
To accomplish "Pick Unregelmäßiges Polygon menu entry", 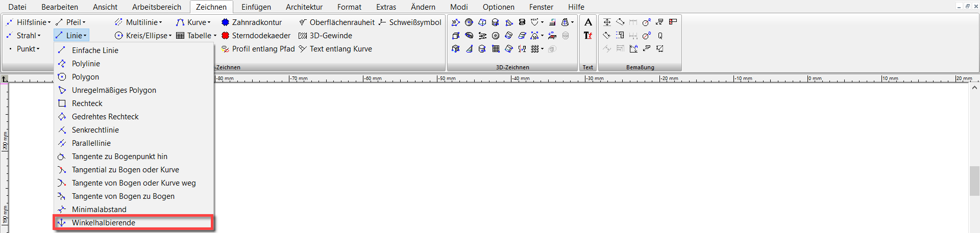I will (x=134, y=90).
